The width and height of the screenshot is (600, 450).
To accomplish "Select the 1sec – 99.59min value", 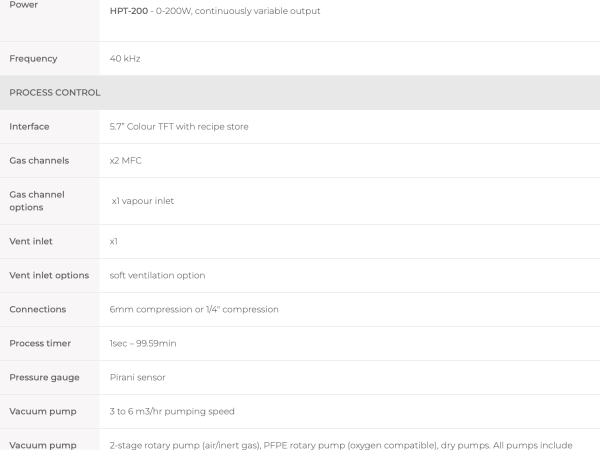I will coord(143,343).
